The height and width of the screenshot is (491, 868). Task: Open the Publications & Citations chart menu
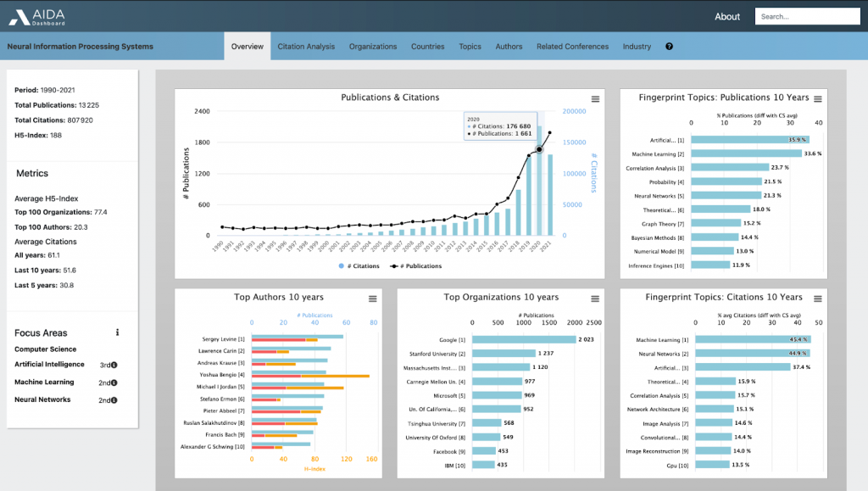tap(595, 99)
